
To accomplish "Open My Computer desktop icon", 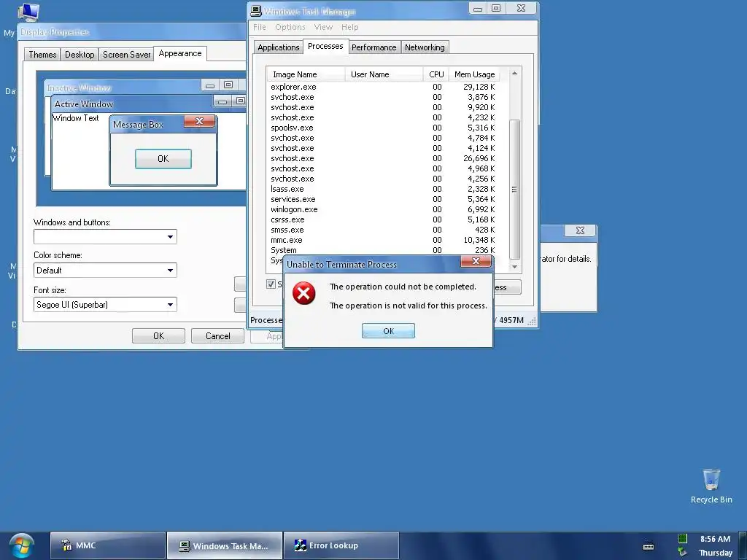I will [28, 12].
